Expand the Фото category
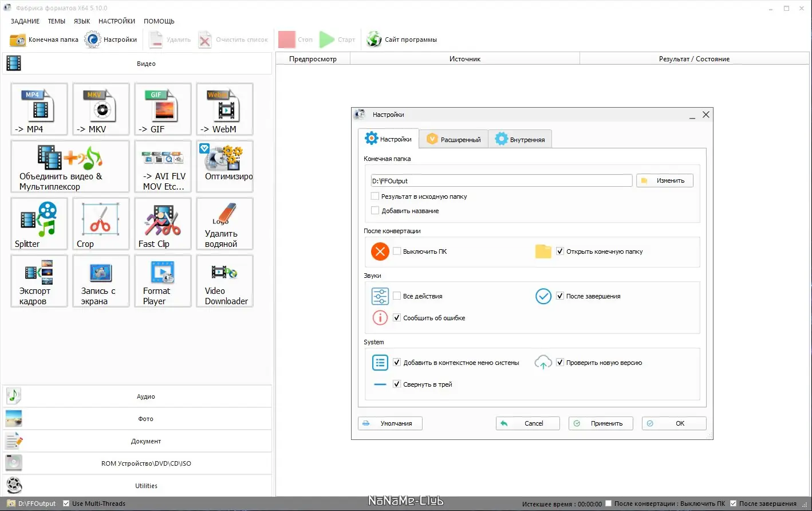The width and height of the screenshot is (812, 511). pyautogui.click(x=137, y=419)
